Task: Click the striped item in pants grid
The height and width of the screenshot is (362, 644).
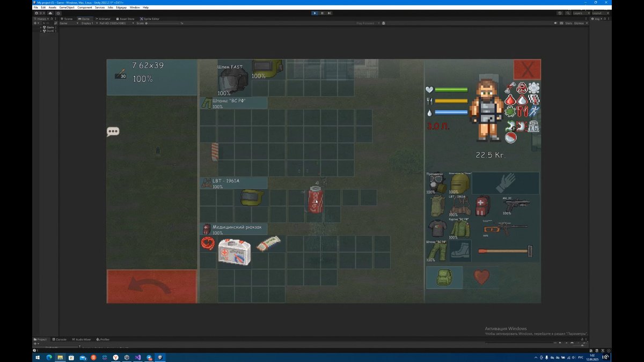Action: point(215,152)
